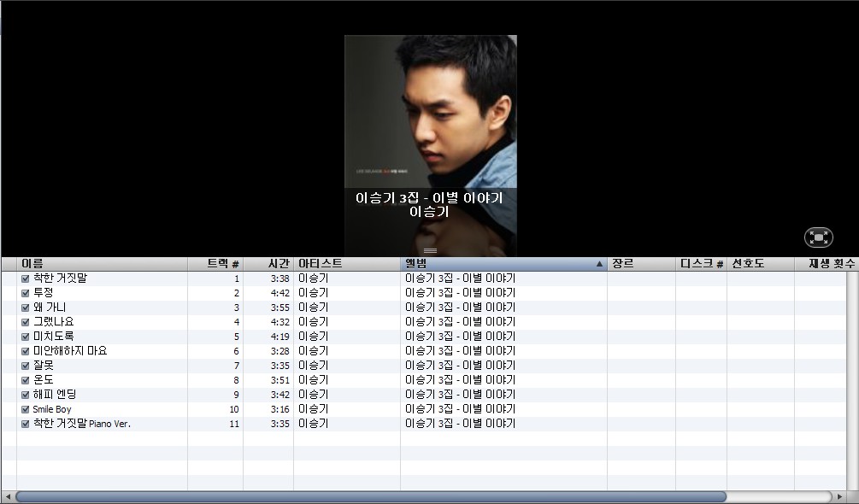This screenshot has height=504, width=859.
Task: Click the 4:42 duration cell
Action: coord(280,293)
